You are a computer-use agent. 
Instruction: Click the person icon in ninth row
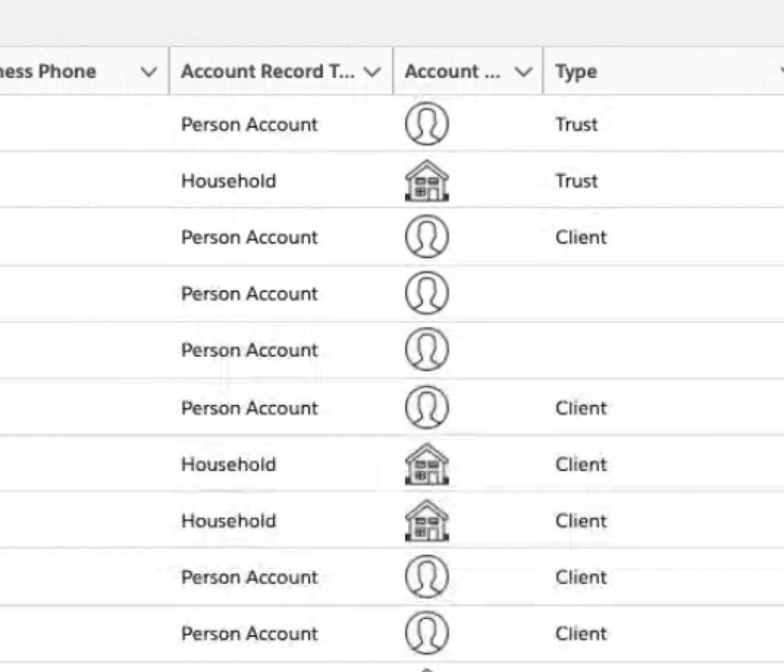426,576
